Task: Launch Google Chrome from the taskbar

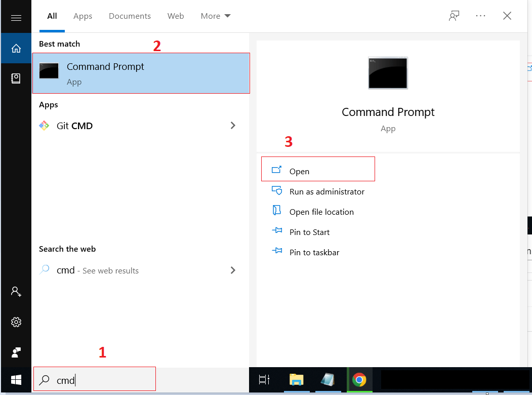Action: coord(360,380)
